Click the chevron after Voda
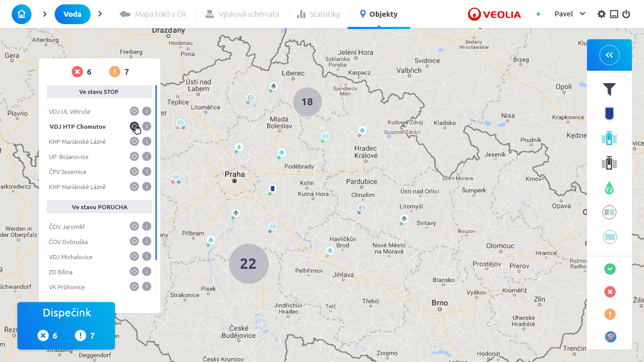 [100, 14]
